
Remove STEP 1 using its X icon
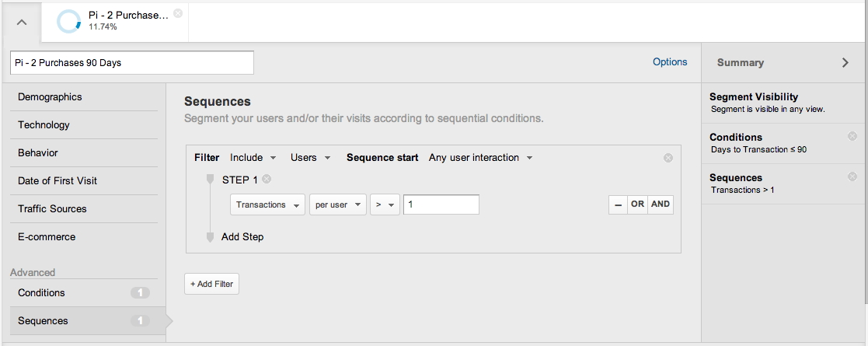267,179
